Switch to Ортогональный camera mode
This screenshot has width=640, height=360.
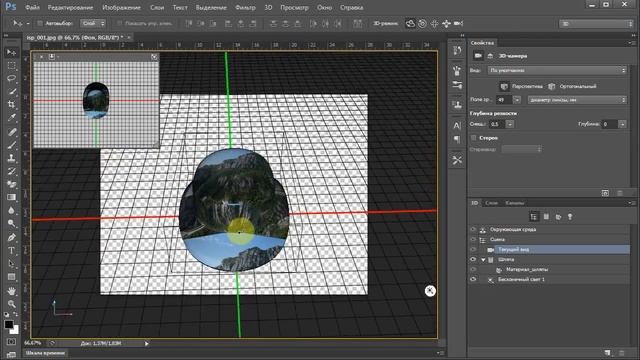[x=572, y=87]
